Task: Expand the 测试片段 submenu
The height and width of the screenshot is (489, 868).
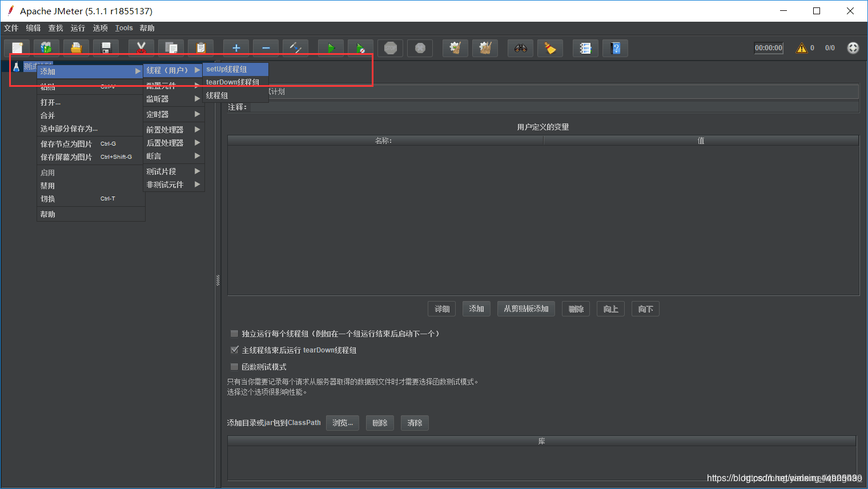Action: (174, 171)
